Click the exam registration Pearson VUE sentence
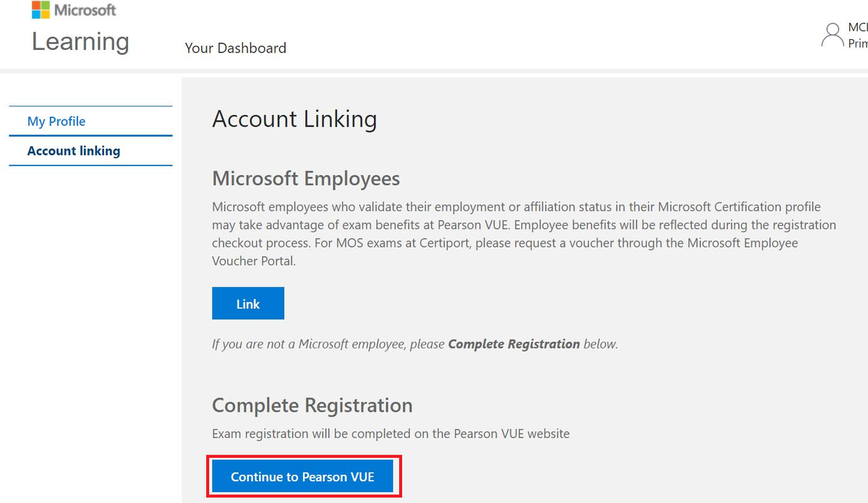This screenshot has height=503, width=868. (391, 434)
